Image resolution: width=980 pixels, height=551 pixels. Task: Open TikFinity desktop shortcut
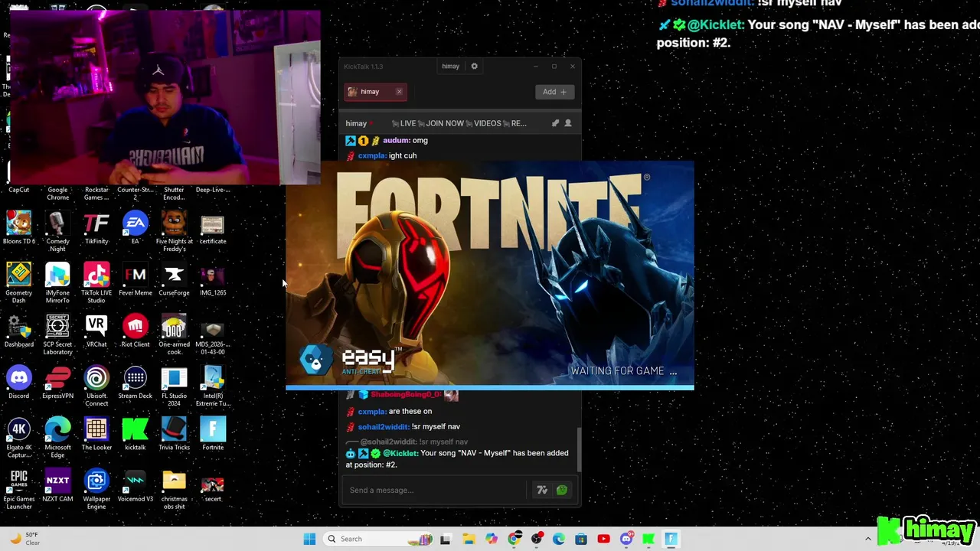(96, 228)
